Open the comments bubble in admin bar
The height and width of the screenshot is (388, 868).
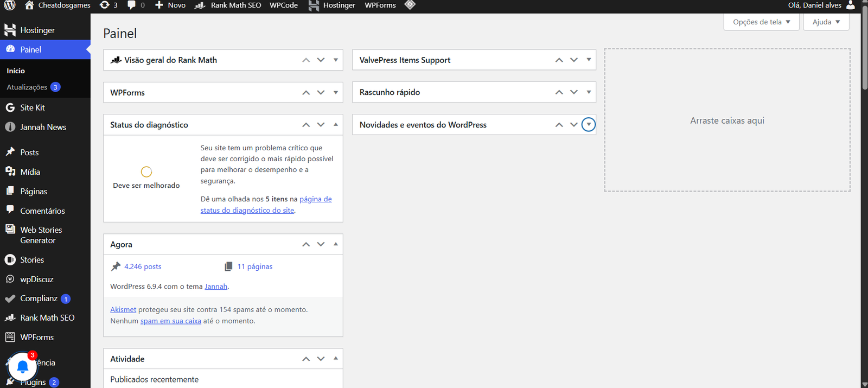pos(136,5)
